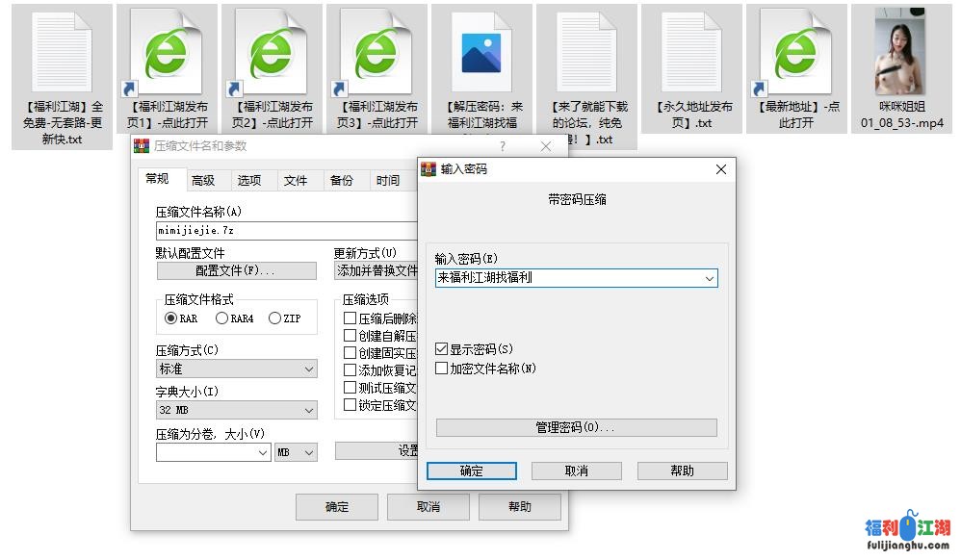The height and width of the screenshot is (560, 961).
Task: Open the 【福利江湖发布页2】 Internet Explorer shortcut
Action: (273, 53)
